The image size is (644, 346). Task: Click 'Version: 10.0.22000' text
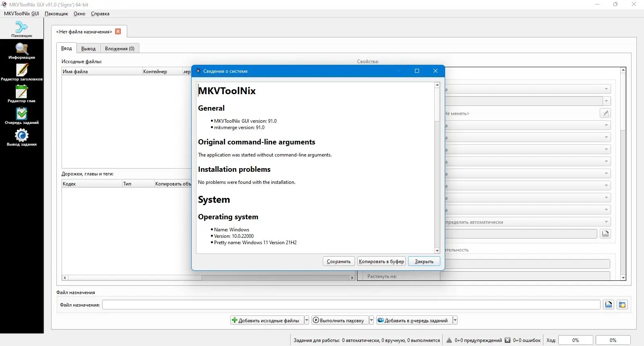tap(234, 236)
